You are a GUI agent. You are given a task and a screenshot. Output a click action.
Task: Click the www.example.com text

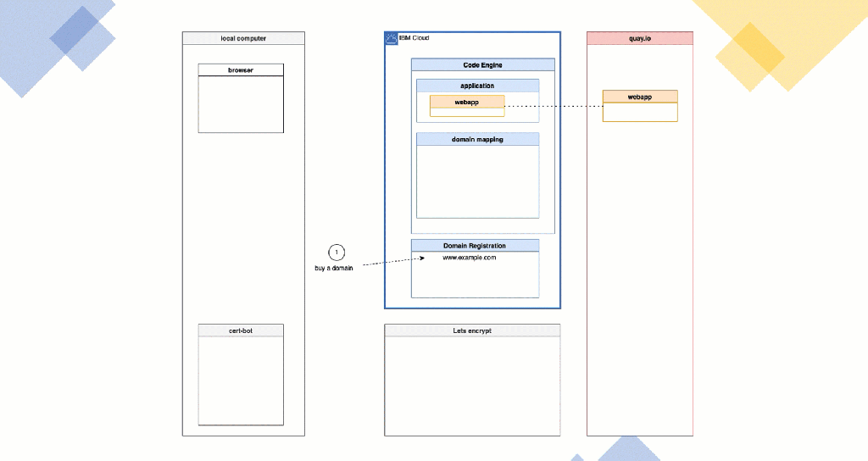coord(470,258)
